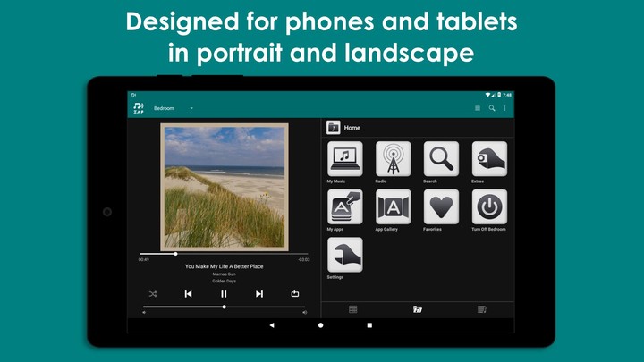Open the three-dot overflow menu
This screenshot has width=644, height=362.
pos(504,108)
